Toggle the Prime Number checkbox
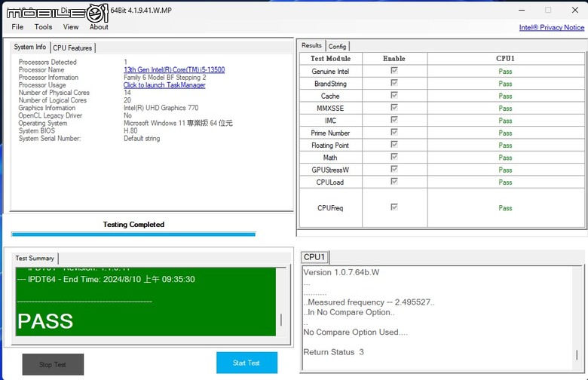 pyautogui.click(x=394, y=132)
